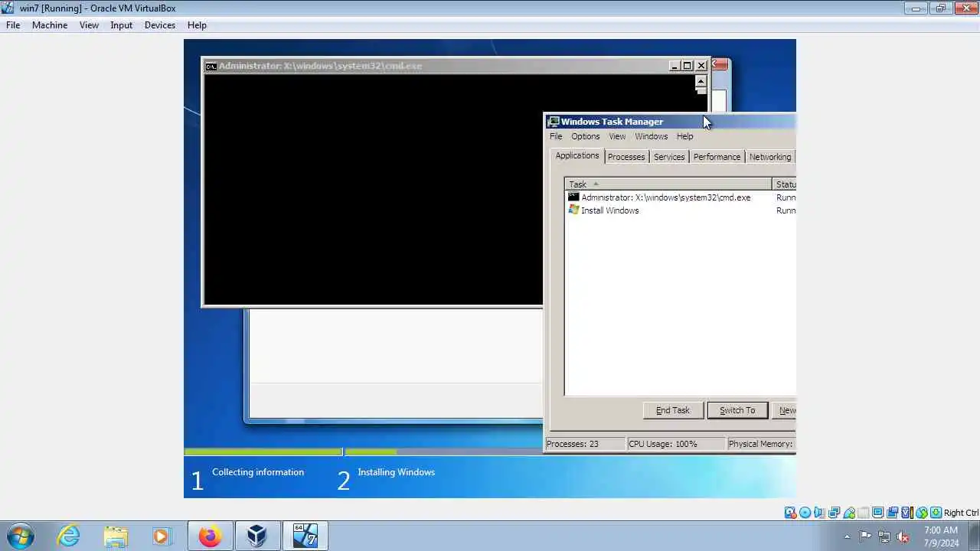Open VirtualBox File menu
The image size is (980, 551).
(13, 25)
